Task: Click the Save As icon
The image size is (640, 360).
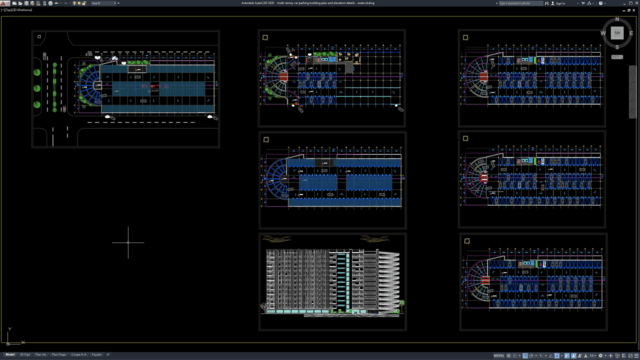Action: pos(32,3)
